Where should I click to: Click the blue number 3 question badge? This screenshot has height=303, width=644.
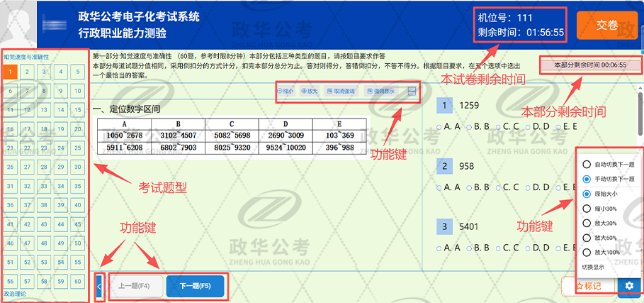[x=444, y=226]
